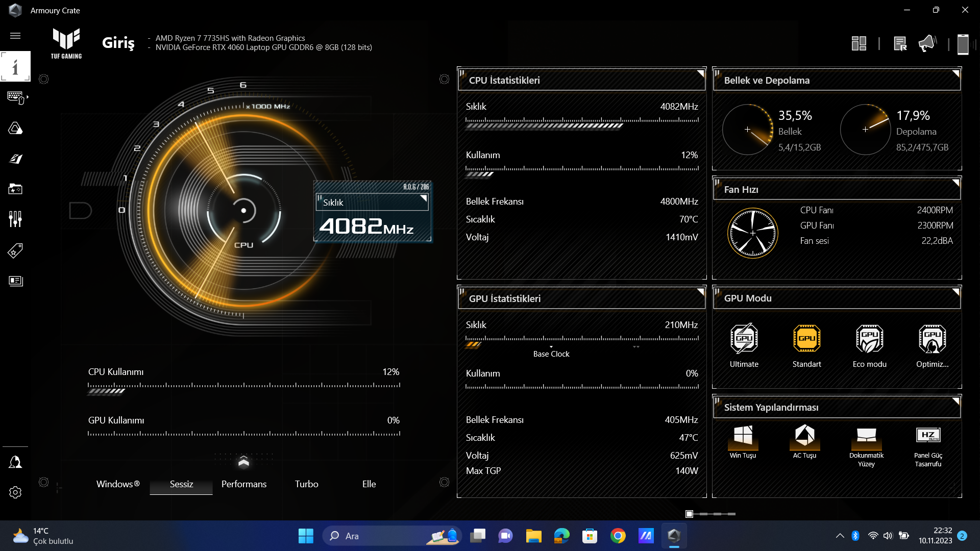Open the announcements megaphone icon
The height and width of the screenshot is (551, 980).
coord(927,44)
